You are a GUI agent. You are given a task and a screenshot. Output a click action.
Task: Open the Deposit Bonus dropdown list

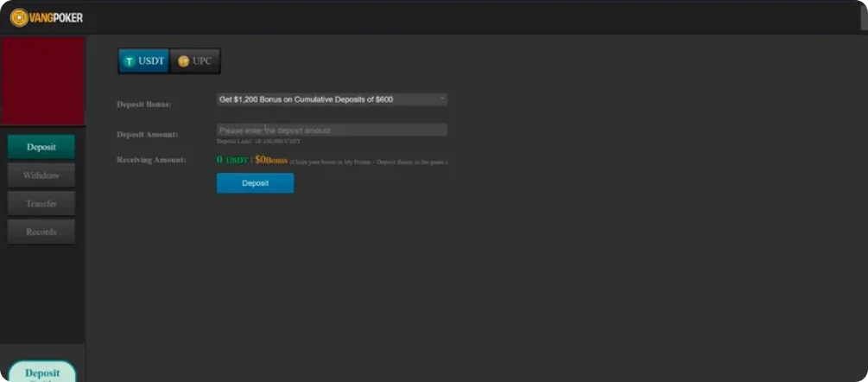tap(332, 99)
